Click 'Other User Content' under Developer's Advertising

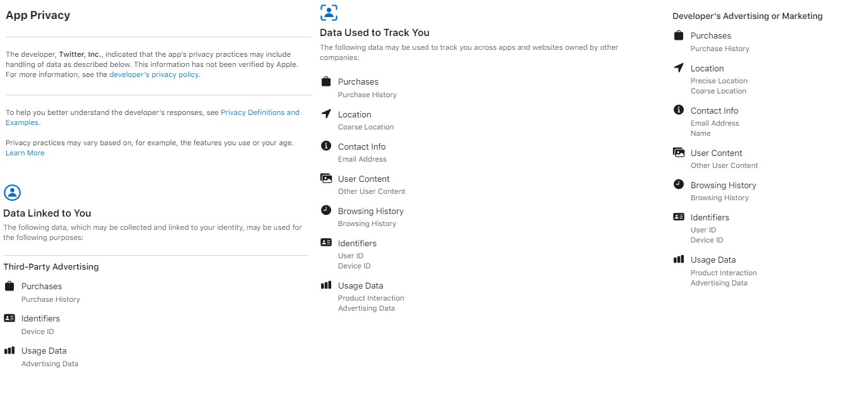coord(724,165)
